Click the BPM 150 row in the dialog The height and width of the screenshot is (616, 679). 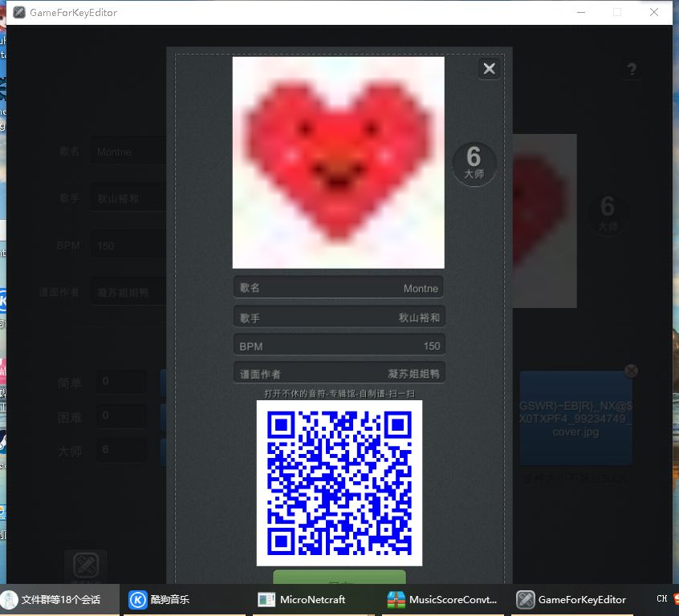tap(339, 346)
